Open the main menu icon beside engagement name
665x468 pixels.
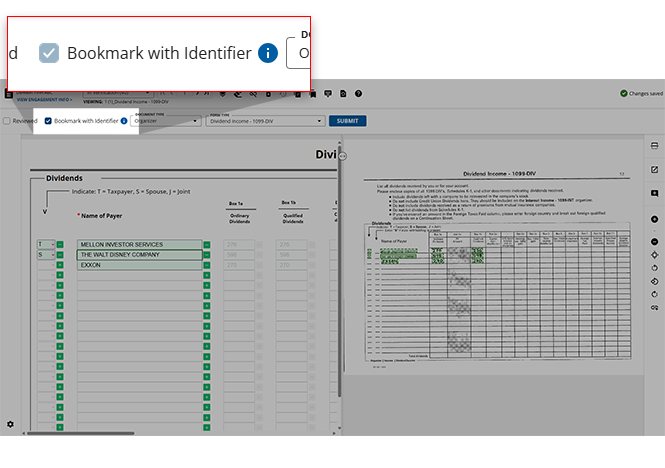[x=8, y=94]
